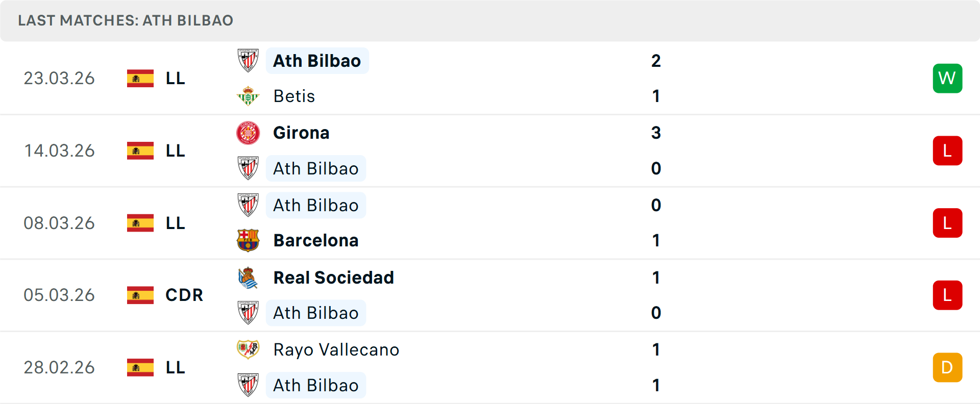Click the highlighted Ath Bilbao team name link

(317, 60)
